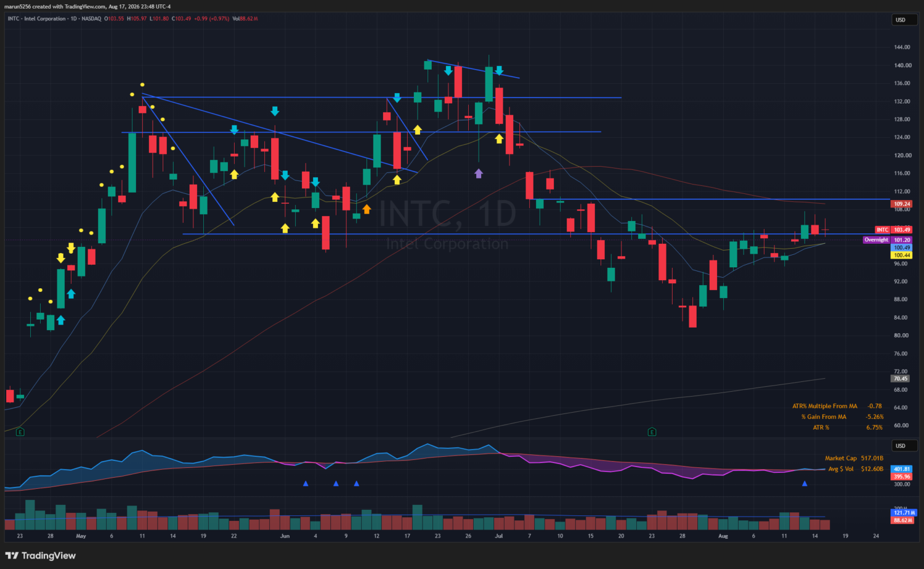
Task: Click the 'ATR% Multiple From MA' stat row
Action: (837, 406)
